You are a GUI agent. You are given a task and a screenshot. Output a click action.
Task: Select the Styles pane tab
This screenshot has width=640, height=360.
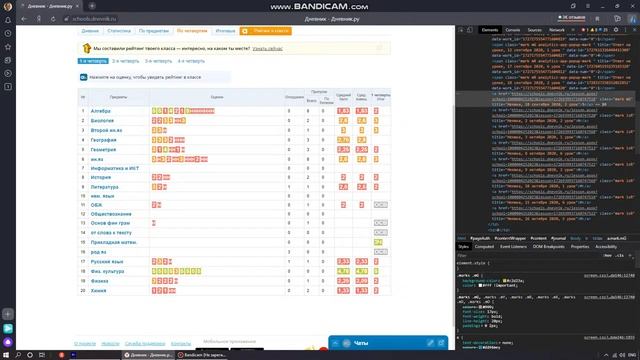(x=463, y=247)
